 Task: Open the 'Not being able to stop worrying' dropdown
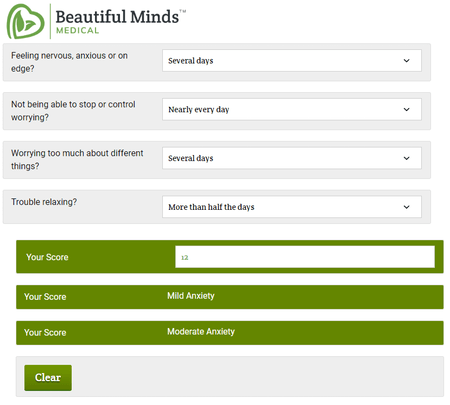click(x=292, y=109)
